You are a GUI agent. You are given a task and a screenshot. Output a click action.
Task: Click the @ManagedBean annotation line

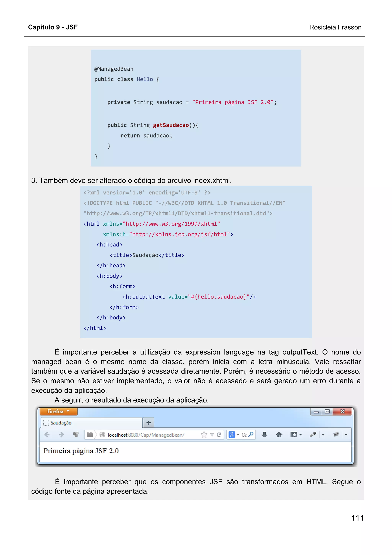pos(114,69)
